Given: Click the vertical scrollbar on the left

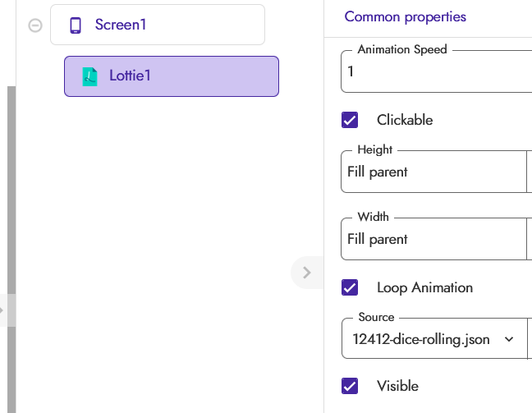Looking at the screenshot, I should click(11, 250).
